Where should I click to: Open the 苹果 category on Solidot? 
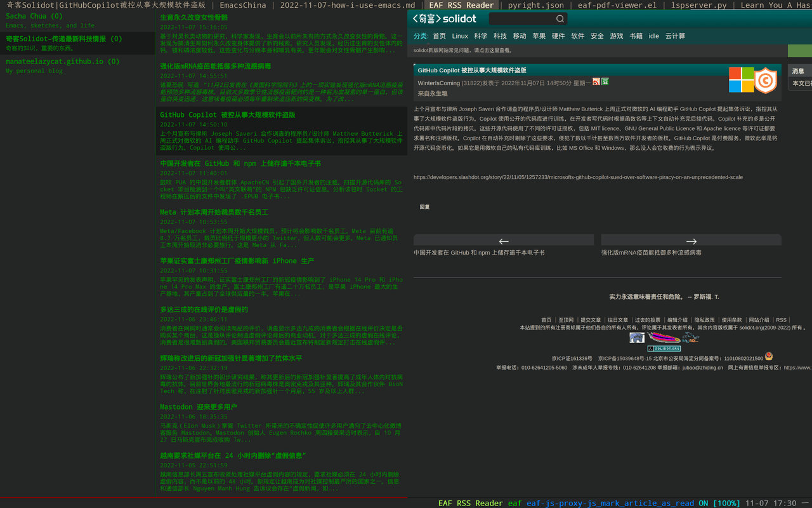pyautogui.click(x=539, y=36)
